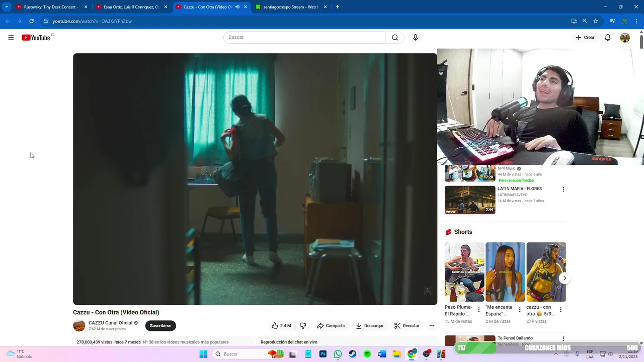Click the main video player

click(255, 179)
